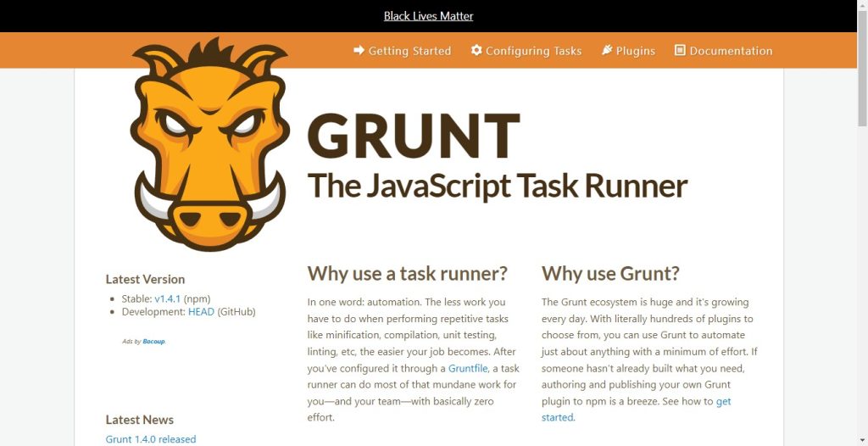
Task: Follow the Black Lives Matter link
Action: (428, 16)
